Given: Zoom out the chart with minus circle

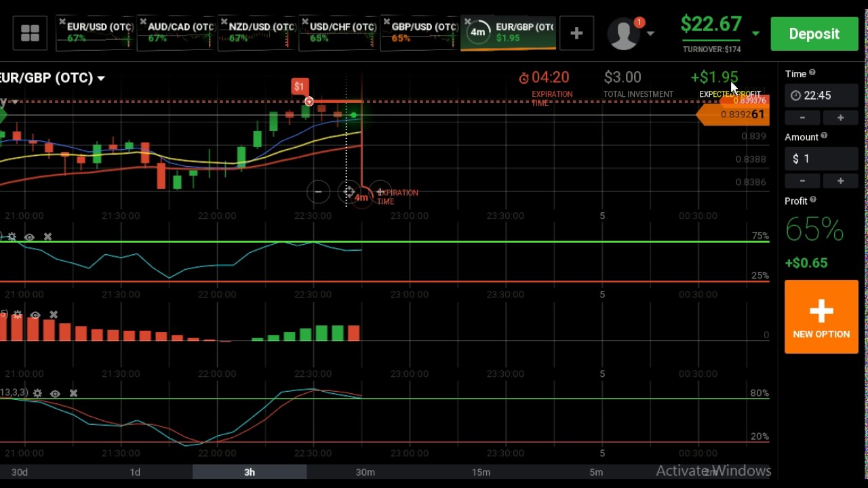Looking at the screenshot, I should pos(318,192).
